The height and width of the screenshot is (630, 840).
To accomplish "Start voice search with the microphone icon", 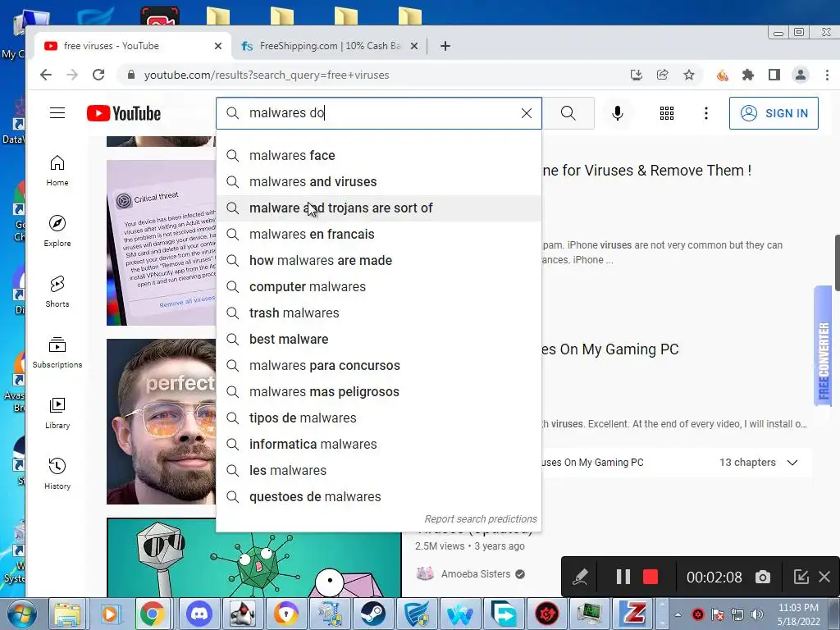I will (x=618, y=113).
